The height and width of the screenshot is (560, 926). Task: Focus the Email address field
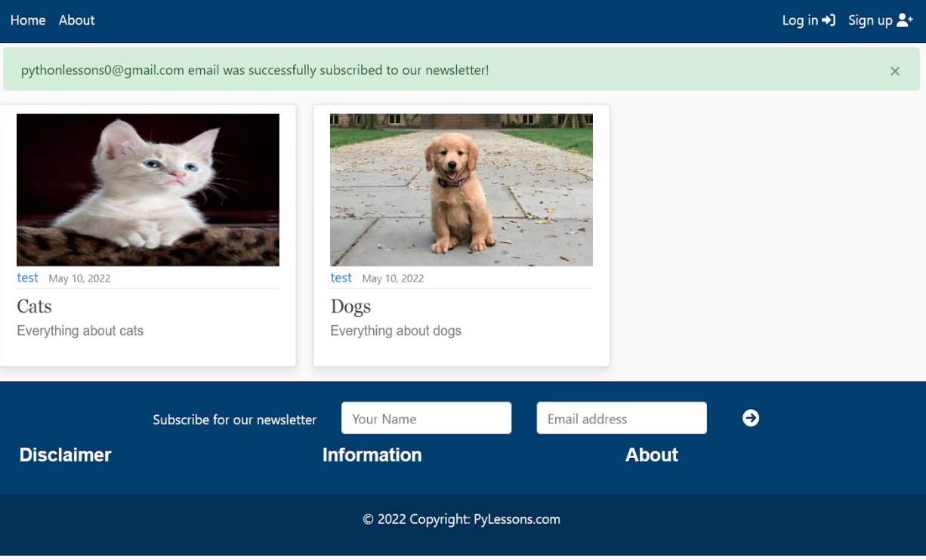point(621,418)
